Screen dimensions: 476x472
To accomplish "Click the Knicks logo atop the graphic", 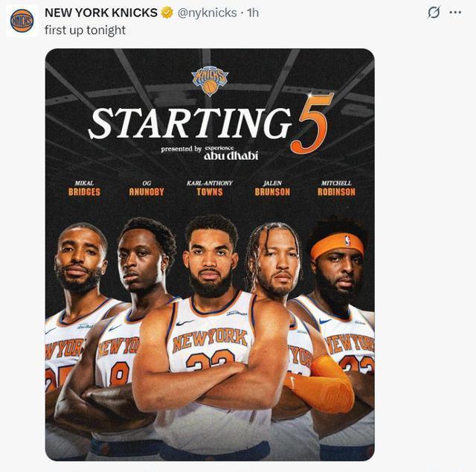I will (210, 81).
